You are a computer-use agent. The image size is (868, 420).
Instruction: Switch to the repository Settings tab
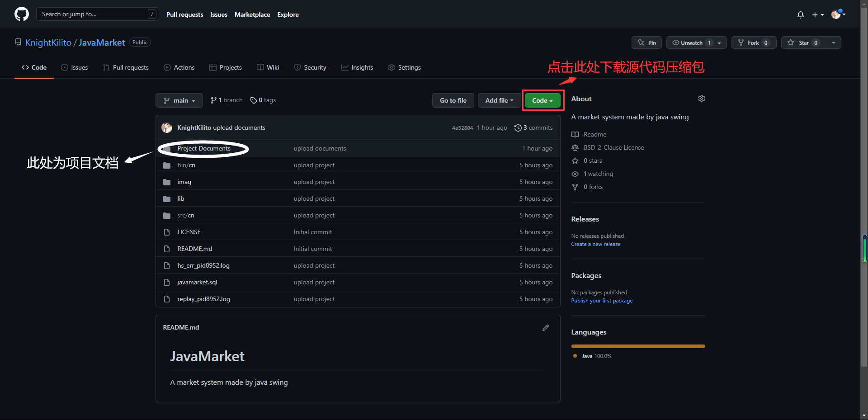pos(404,67)
